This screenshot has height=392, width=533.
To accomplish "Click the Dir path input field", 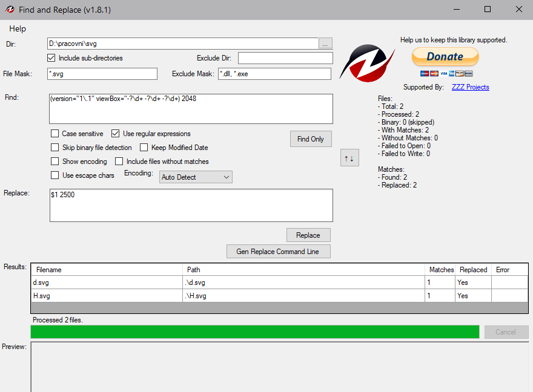I will pos(182,44).
